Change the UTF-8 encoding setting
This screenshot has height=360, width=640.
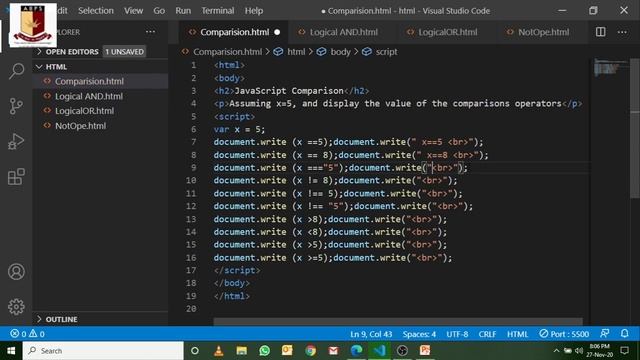[x=457, y=334]
